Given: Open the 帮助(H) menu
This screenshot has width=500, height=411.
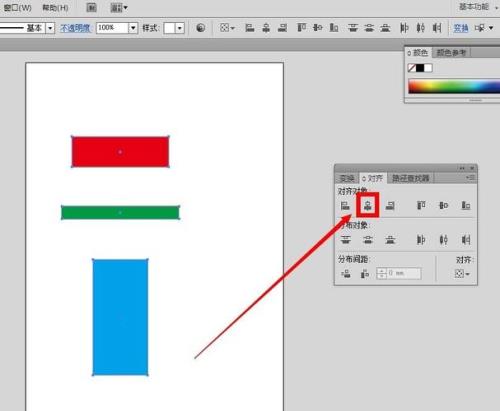Looking at the screenshot, I should 55,7.
